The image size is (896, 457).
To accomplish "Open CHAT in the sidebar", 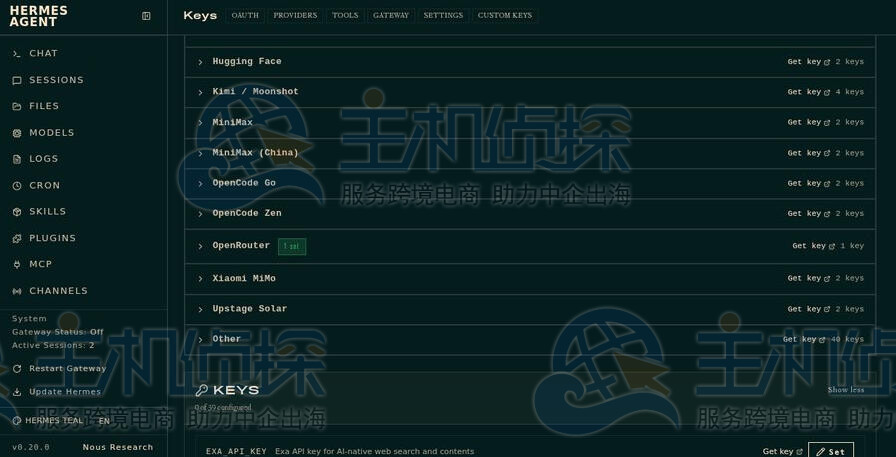I will [x=43, y=53].
